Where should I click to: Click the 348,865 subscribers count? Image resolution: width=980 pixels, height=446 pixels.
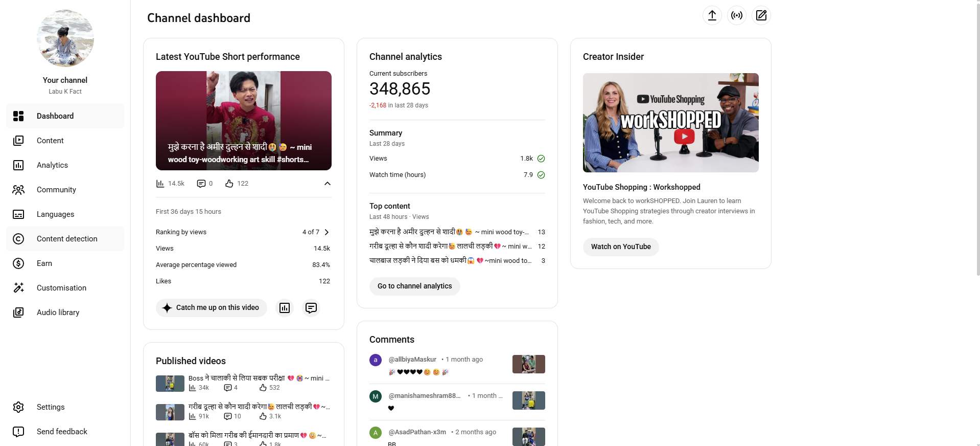pos(400,89)
